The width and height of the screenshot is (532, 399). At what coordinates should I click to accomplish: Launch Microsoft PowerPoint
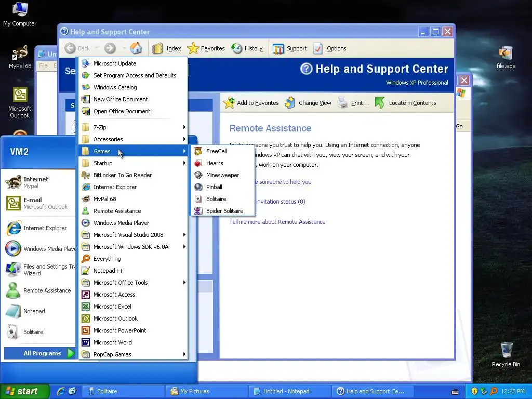134,330
